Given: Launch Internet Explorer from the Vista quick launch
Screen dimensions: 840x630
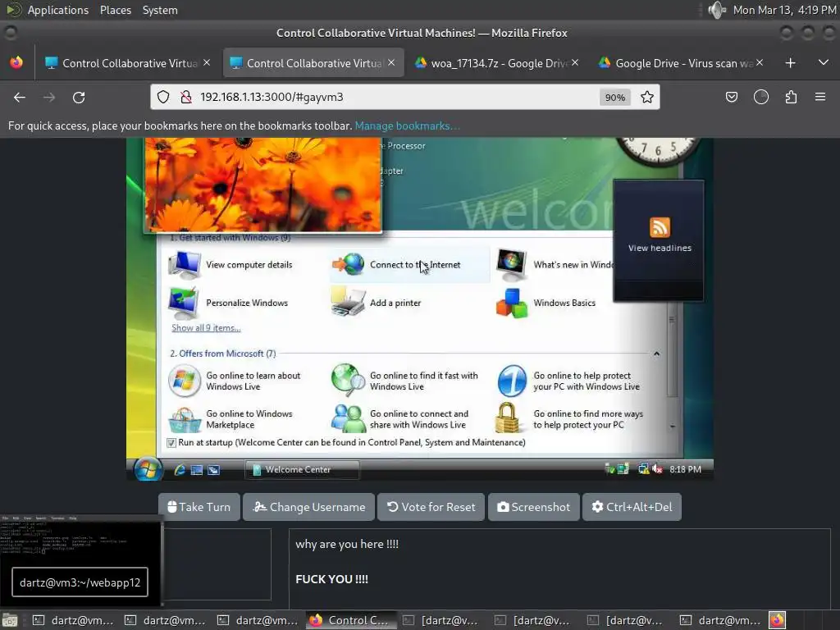Looking at the screenshot, I should tap(180, 470).
